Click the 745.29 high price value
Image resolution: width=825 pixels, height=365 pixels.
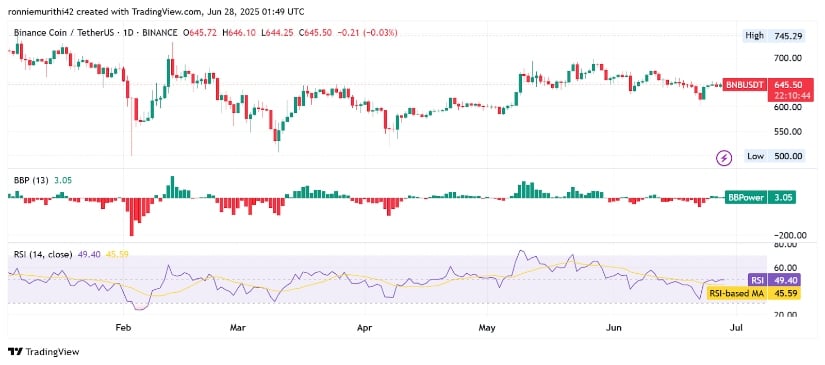tap(788, 36)
